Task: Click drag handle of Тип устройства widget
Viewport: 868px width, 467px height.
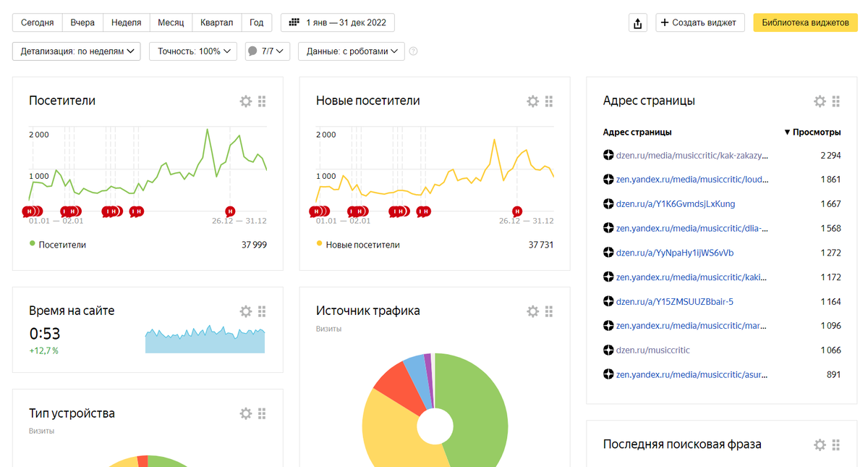Action: click(x=262, y=413)
